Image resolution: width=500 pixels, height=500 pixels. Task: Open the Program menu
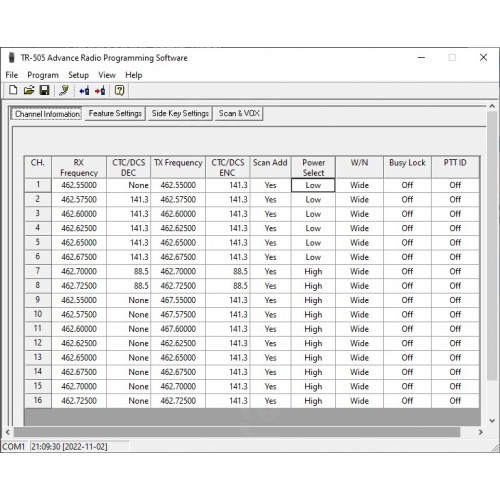point(43,75)
